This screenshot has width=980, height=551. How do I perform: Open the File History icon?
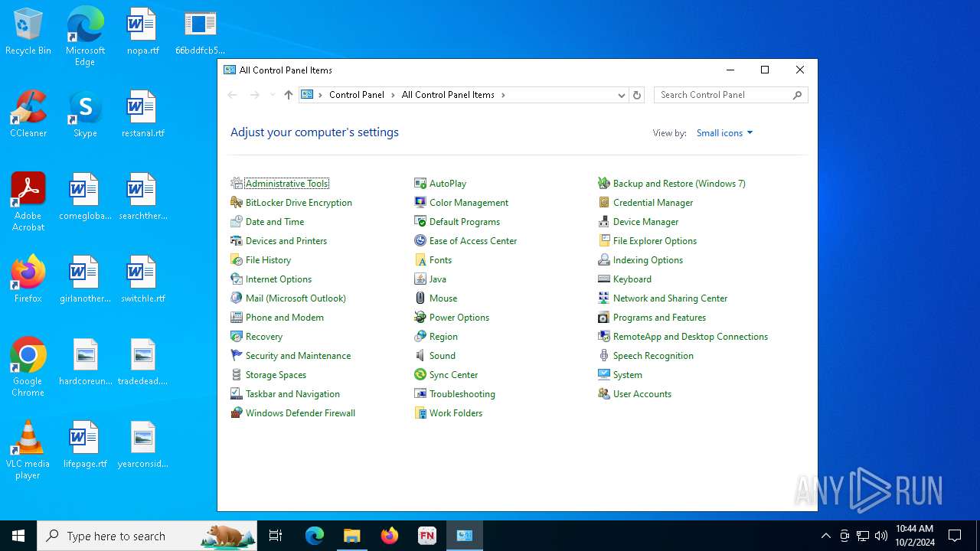coord(237,260)
